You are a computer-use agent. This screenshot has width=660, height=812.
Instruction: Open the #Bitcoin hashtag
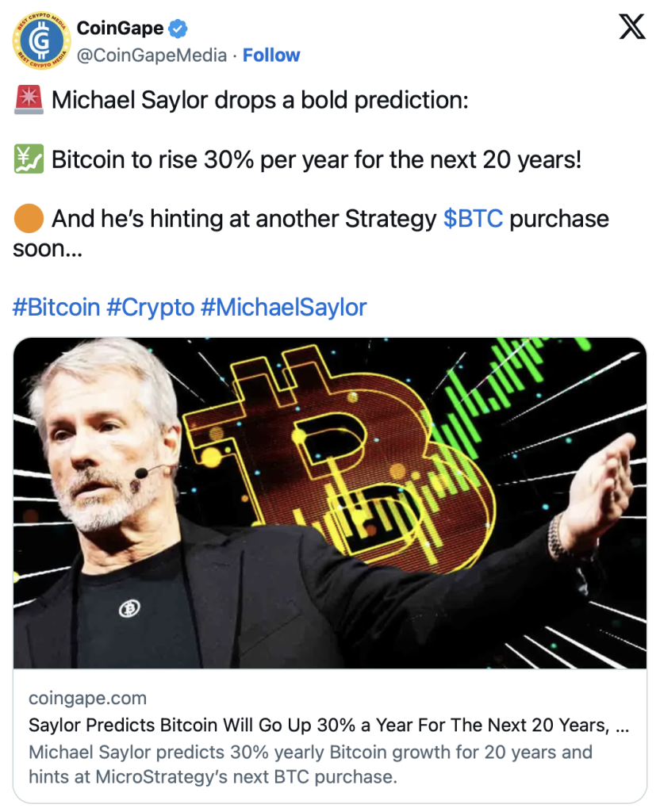[x=56, y=307]
